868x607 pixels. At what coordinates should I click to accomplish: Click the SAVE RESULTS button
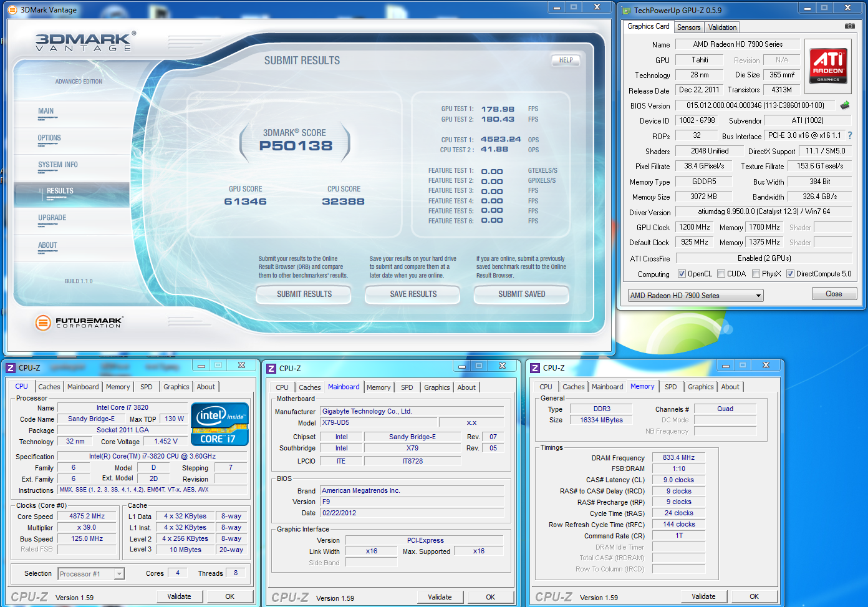413,294
